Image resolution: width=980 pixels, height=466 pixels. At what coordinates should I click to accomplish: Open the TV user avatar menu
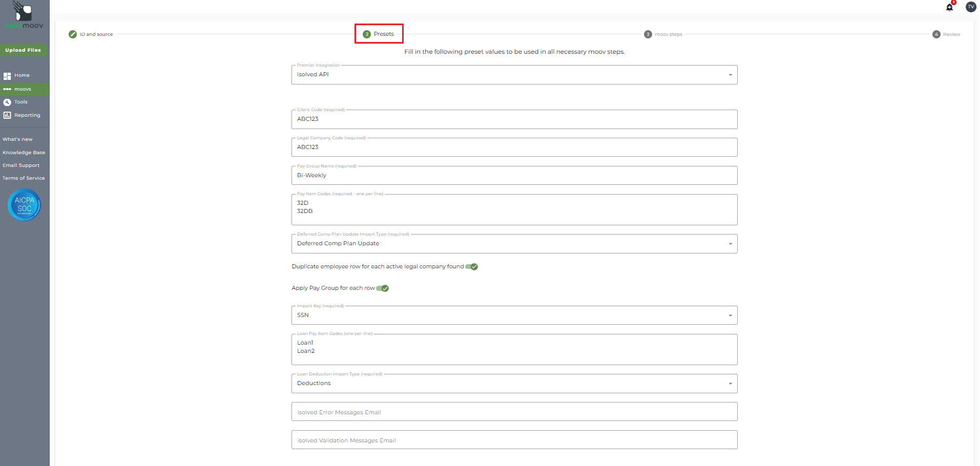point(970,7)
